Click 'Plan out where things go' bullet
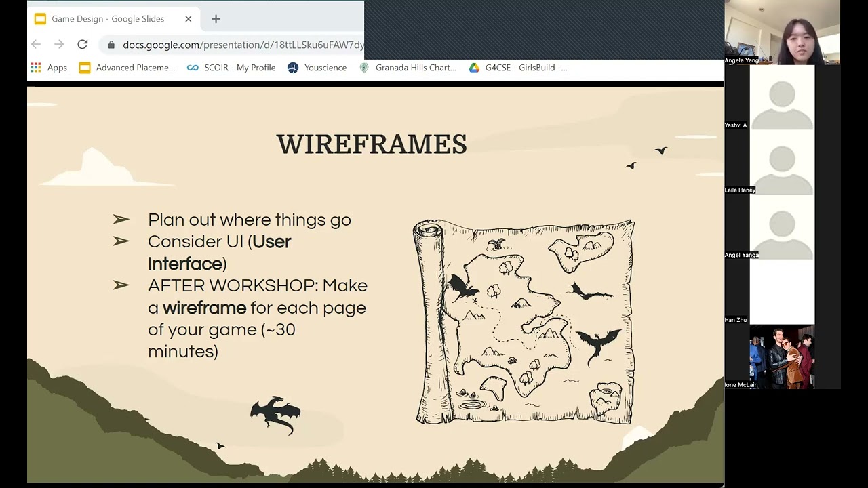The image size is (868, 488). (x=250, y=220)
